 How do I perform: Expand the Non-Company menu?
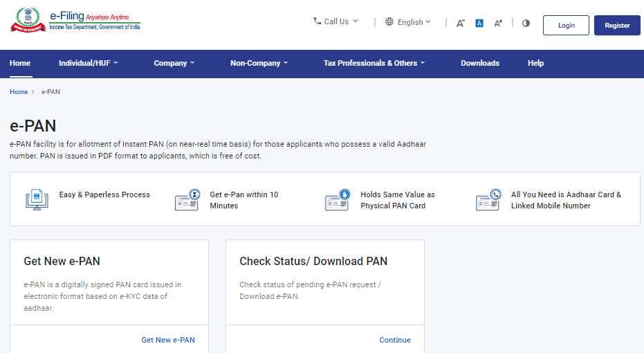point(259,63)
